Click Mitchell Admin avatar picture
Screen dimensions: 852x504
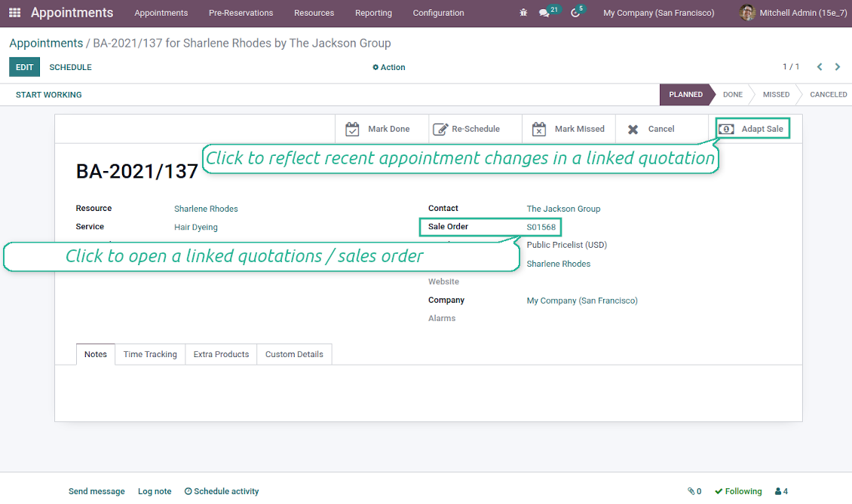point(747,13)
